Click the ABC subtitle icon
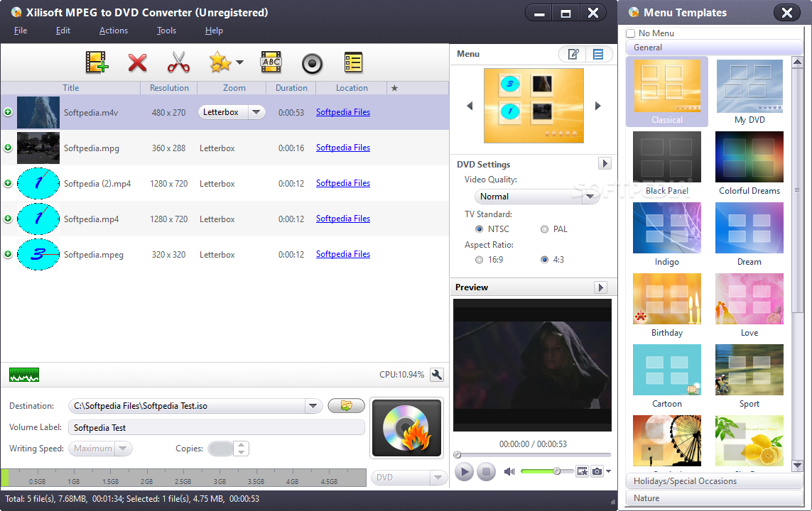 (271, 62)
